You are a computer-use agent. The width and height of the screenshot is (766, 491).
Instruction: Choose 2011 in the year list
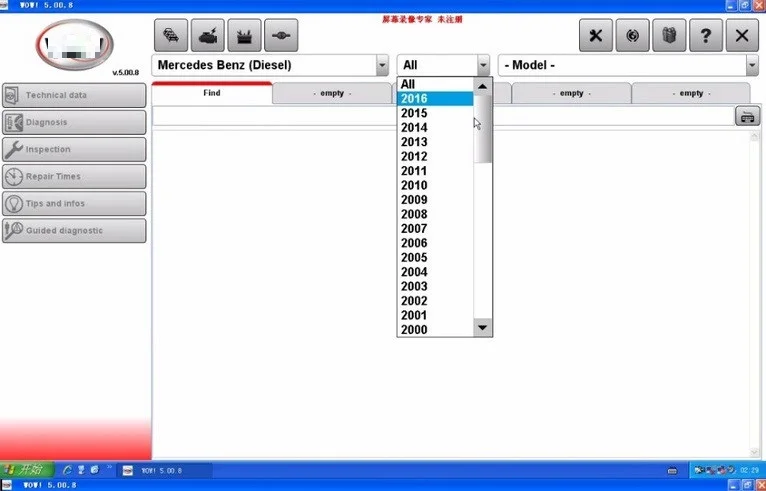coord(435,171)
